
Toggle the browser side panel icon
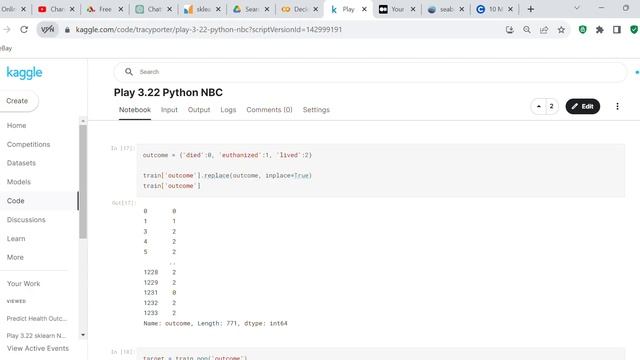coord(617,29)
